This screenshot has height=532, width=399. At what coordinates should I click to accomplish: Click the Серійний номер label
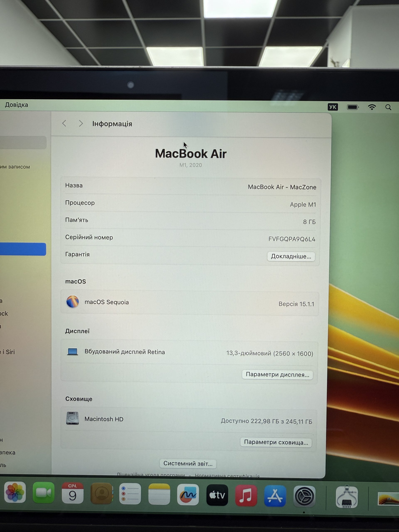[89, 237]
